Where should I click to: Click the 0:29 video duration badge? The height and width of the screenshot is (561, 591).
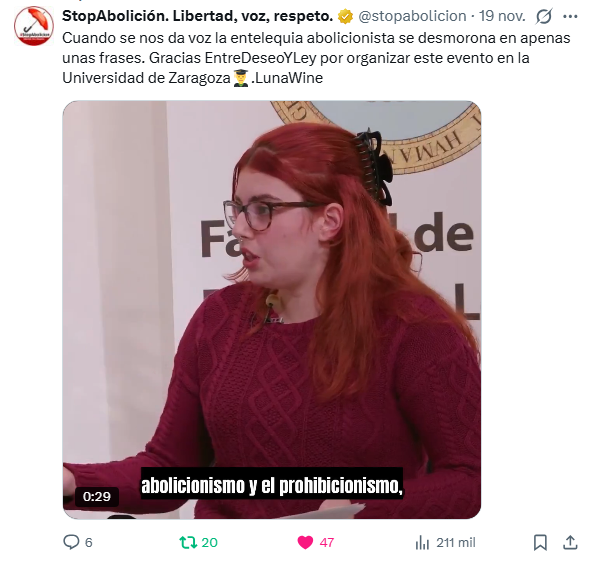pyautogui.click(x=96, y=497)
